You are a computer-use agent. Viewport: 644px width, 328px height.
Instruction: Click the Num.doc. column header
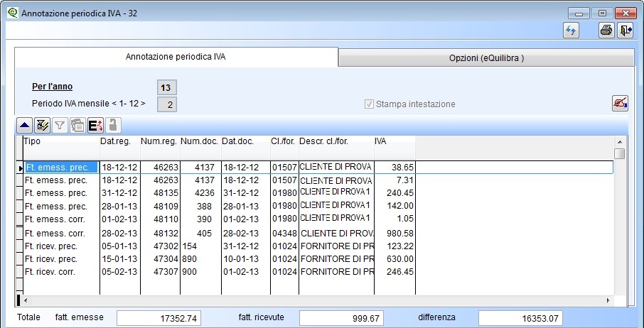(x=201, y=148)
